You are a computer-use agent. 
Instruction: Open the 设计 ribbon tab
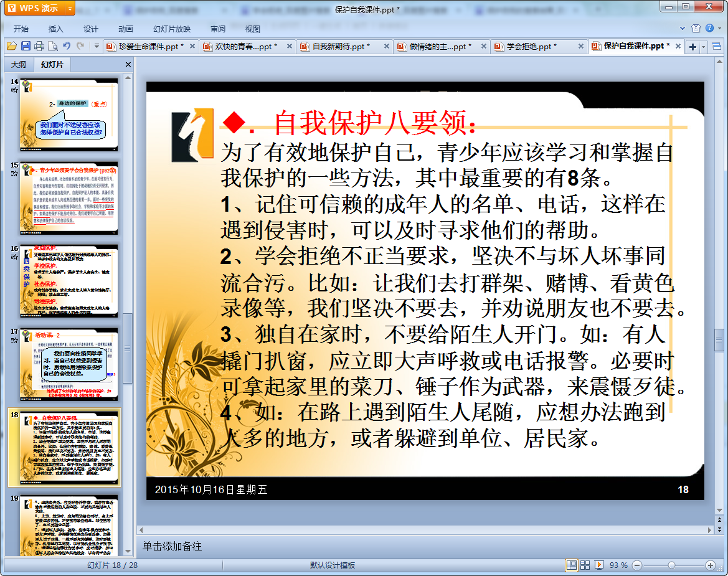tap(90, 29)
